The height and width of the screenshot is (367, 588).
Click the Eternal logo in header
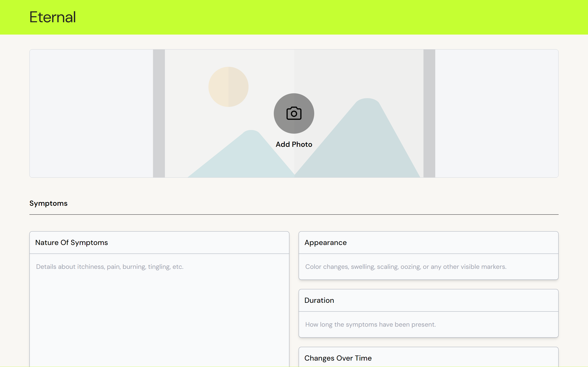tap(52, 17)
